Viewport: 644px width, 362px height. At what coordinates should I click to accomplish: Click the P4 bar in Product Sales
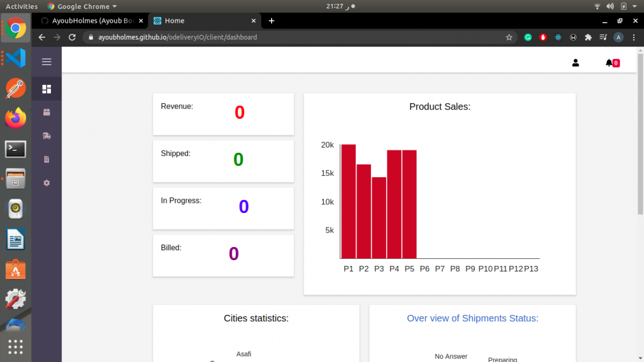coord(394,204)
